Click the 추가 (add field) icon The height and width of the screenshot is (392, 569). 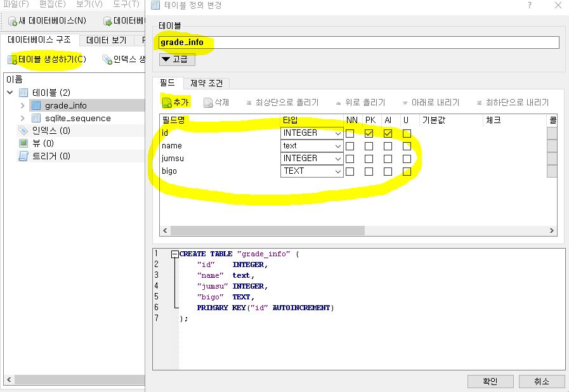167,103
